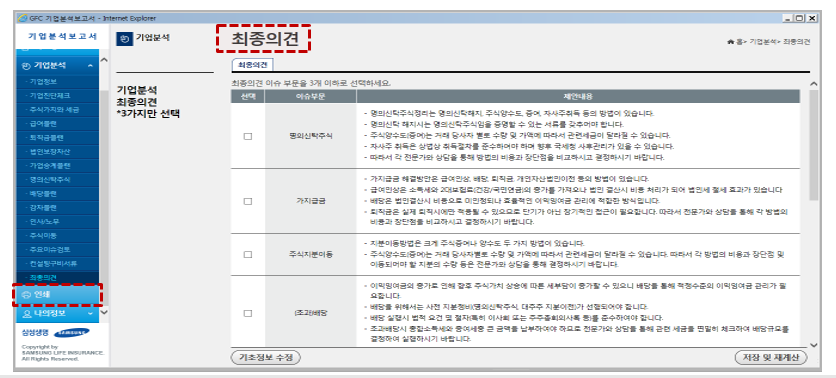Viewport: 836px width, 378px height.
Task: Click the Internet Explorer icon in the title bar
Action: click(x=21, y=18)
